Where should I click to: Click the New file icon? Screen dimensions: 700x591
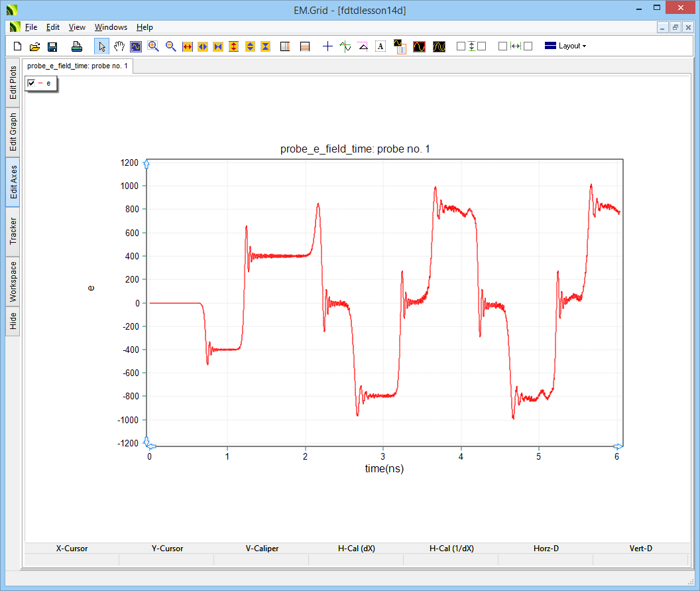pos(18,46)
